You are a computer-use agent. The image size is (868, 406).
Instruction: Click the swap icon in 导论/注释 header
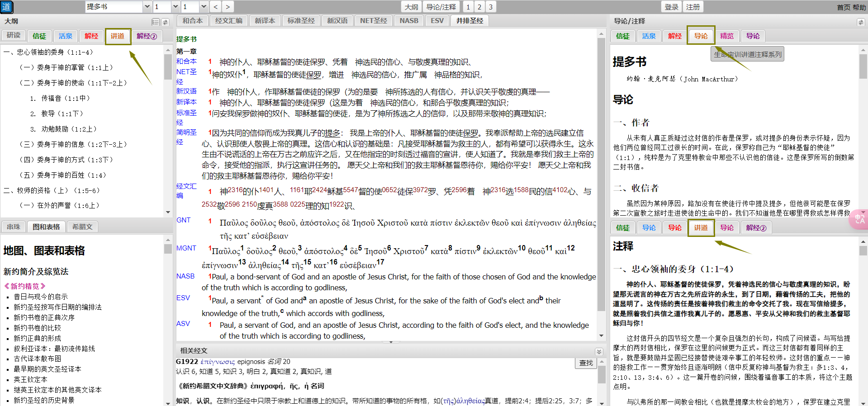[x=860, y=22]
